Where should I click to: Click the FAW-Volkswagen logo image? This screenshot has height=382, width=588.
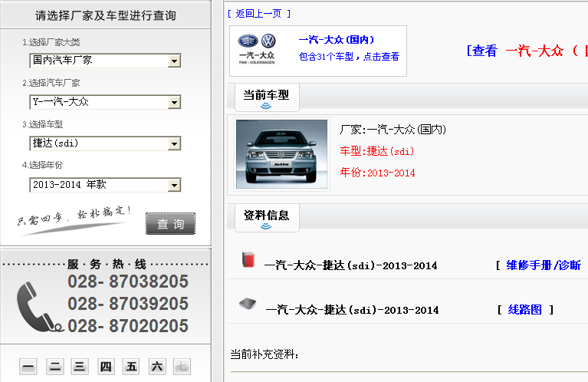pyautogui.click(x=258, y=49)
